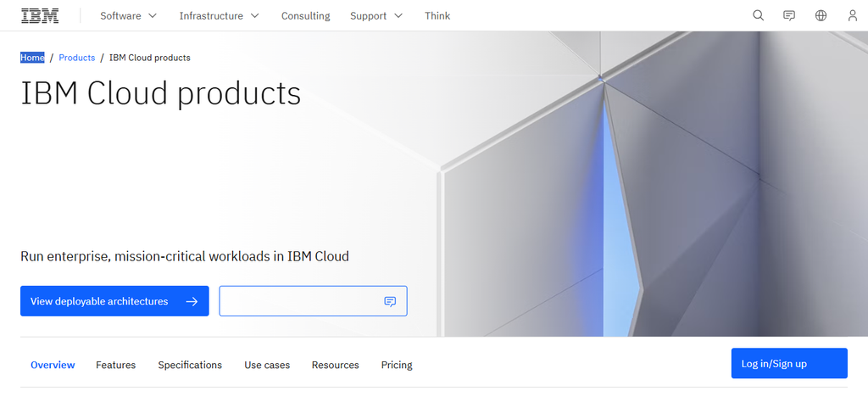Open the search magnifier icon
Image resolution: width=868 pixels, height=408 pixels.
click(x=758, y=15)
